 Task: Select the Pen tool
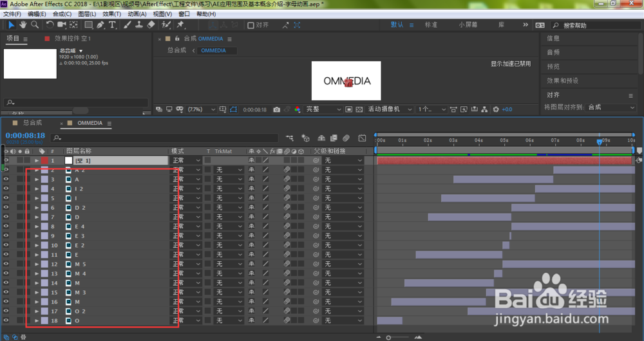coord(100,25)
